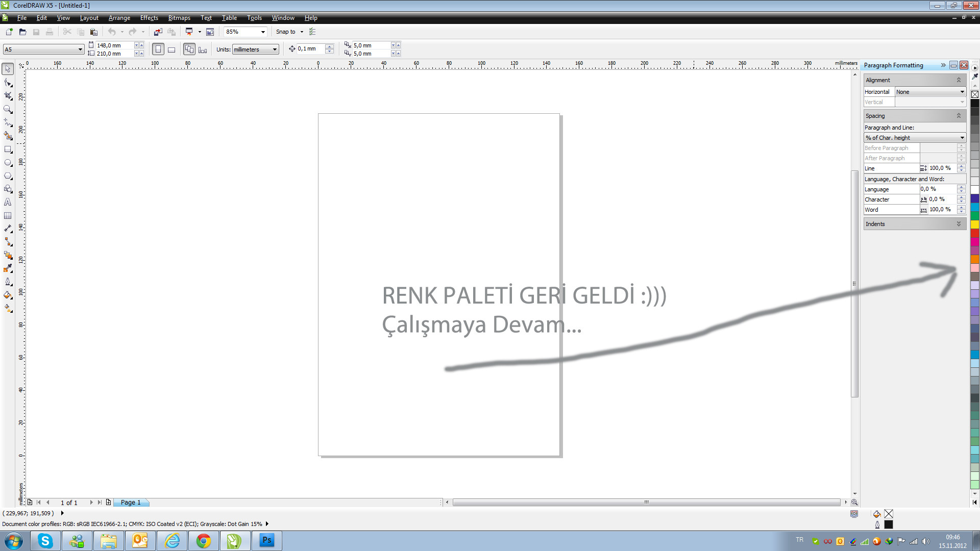
Task: Go to the last page button
Action: pos(100,503)
